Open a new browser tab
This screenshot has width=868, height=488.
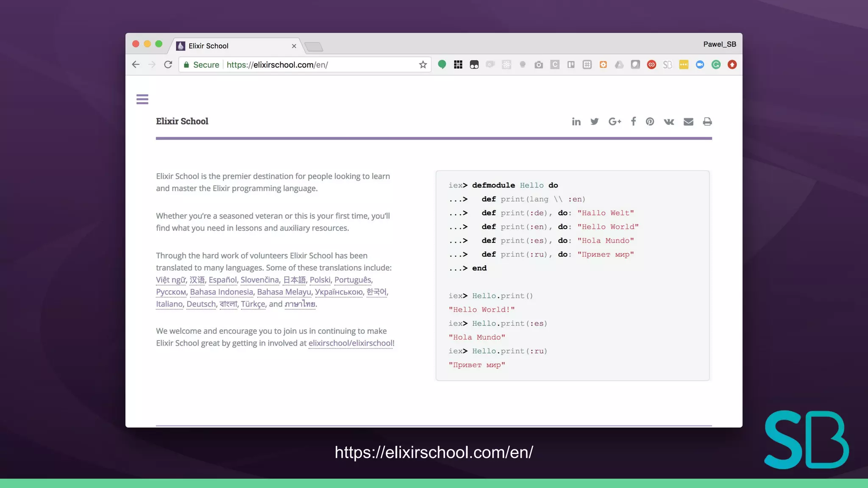(314, 47)
